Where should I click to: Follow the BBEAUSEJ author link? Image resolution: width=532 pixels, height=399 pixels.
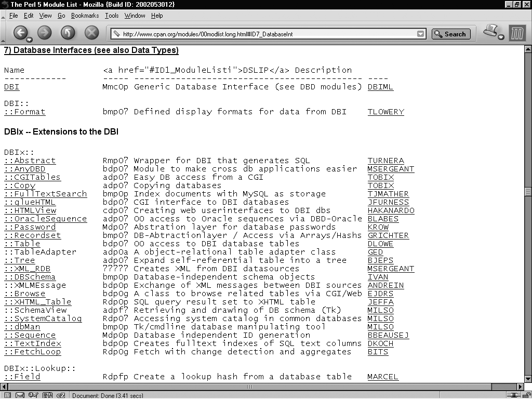[388, 335]
